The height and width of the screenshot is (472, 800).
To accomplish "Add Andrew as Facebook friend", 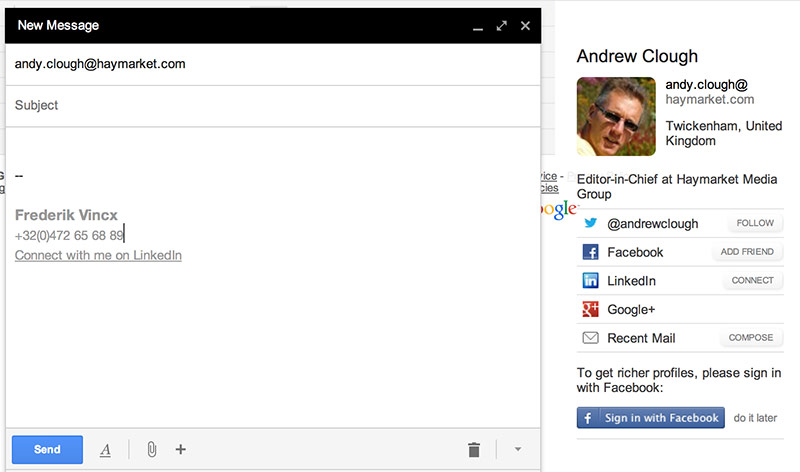I will tap(747, 252).
